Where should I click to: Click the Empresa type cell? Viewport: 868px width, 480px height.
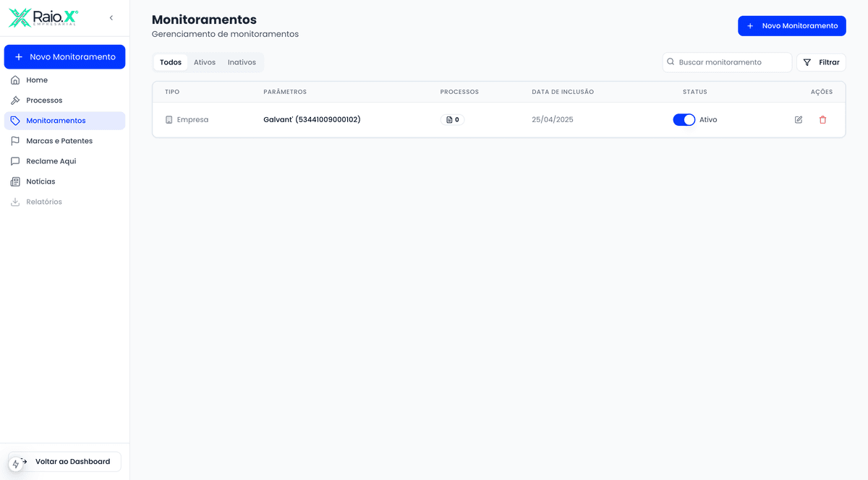[x=187, y=120]
